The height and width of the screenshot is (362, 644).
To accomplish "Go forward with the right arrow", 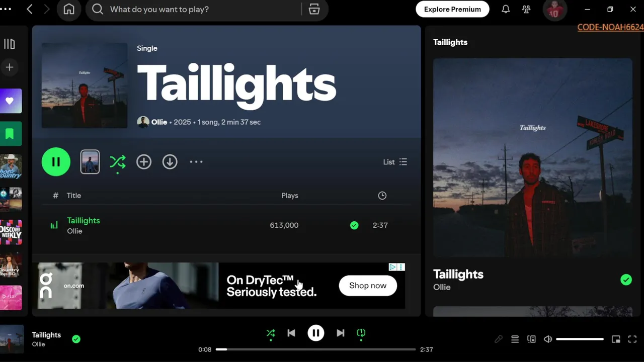I will click(x=47, y=9).
